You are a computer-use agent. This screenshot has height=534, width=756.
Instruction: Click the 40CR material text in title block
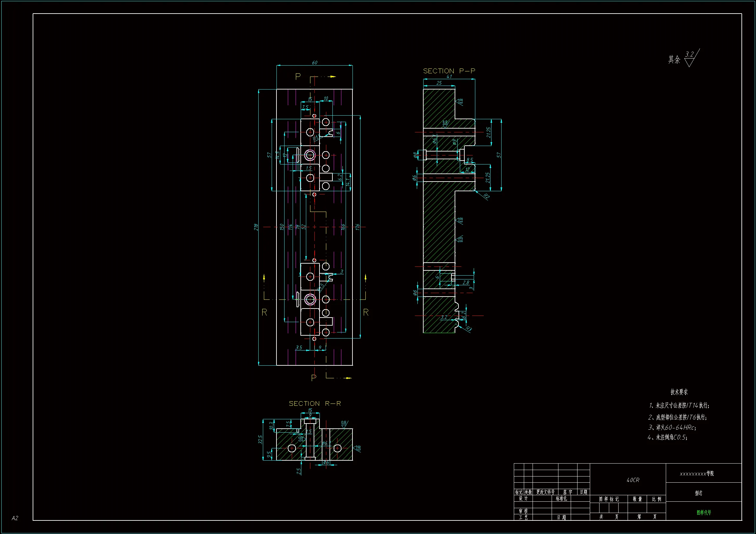pos(632,480)
